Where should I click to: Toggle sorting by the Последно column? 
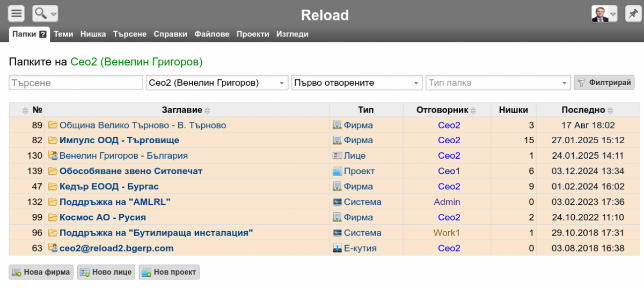[611, 110]
